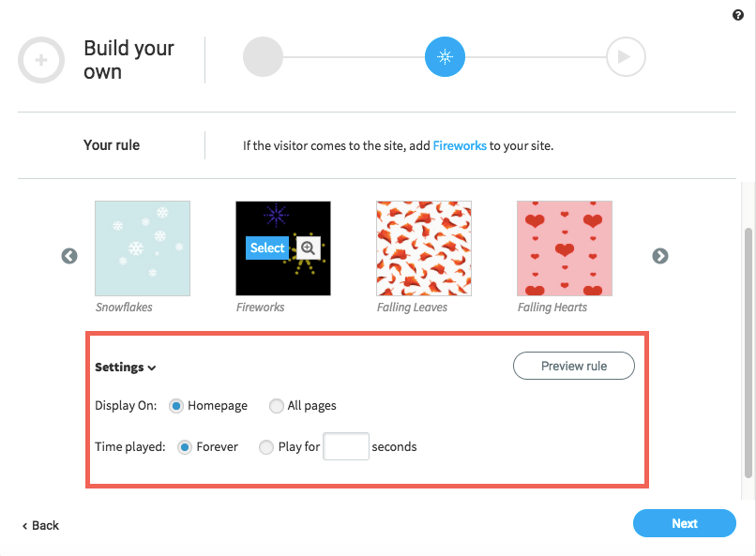The width and height of the screenshot is (756, 556).
Task: Pick the Falling Leaves thumbnail
Action: (x=424, y=248)
